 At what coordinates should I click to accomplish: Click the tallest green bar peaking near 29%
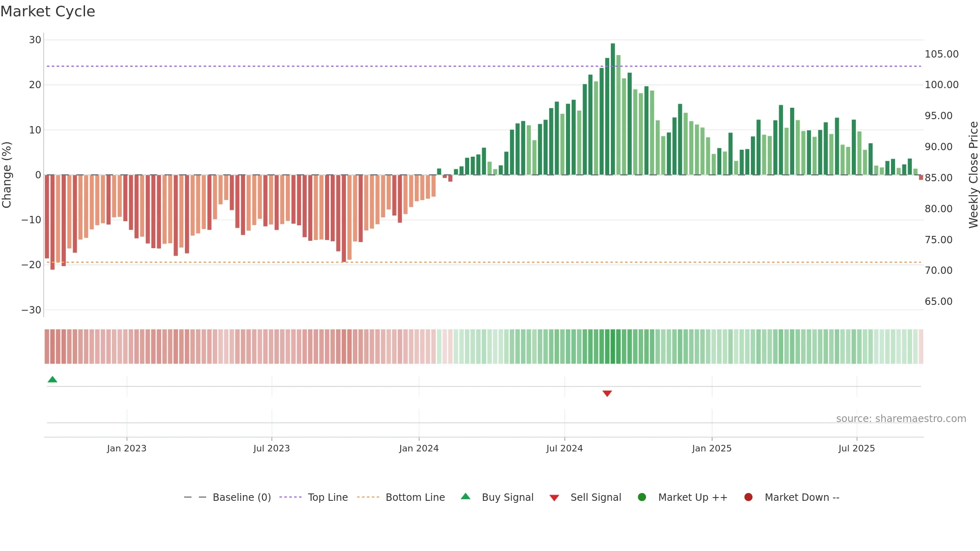click(x=613, y=109)
